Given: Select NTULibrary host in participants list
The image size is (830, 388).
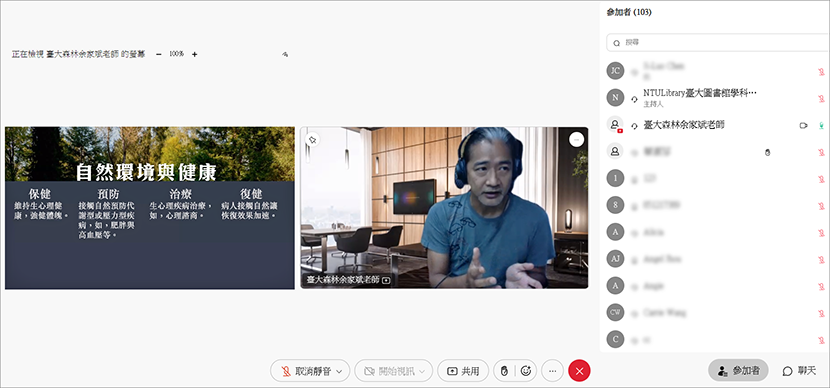Looking at the screenshot, I should click(715, 97).
